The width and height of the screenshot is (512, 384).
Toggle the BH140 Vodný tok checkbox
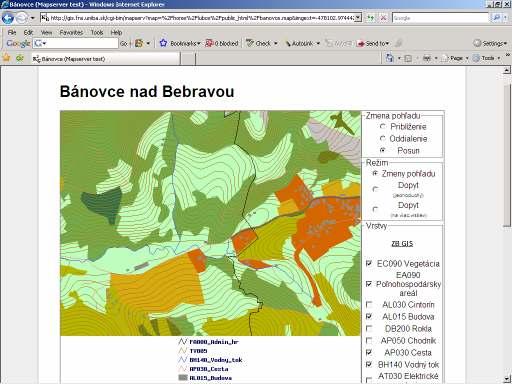click(369, 364)
